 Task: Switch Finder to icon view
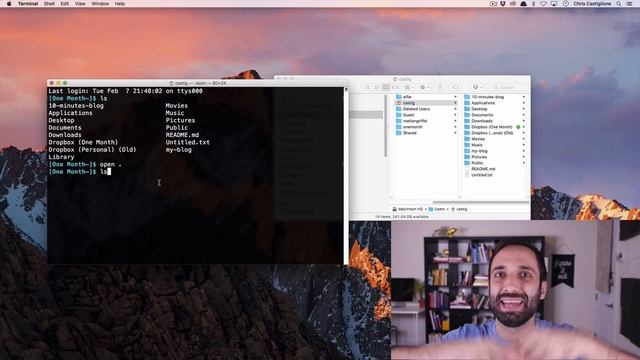tap(367, 87)
